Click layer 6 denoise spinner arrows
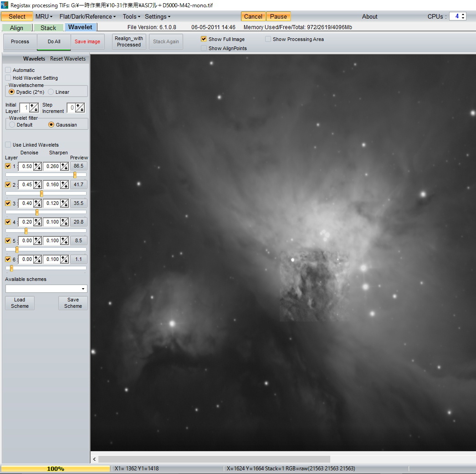Image resolution: width=476 pixels, height=474 pixels. click(x=38, y=260)
